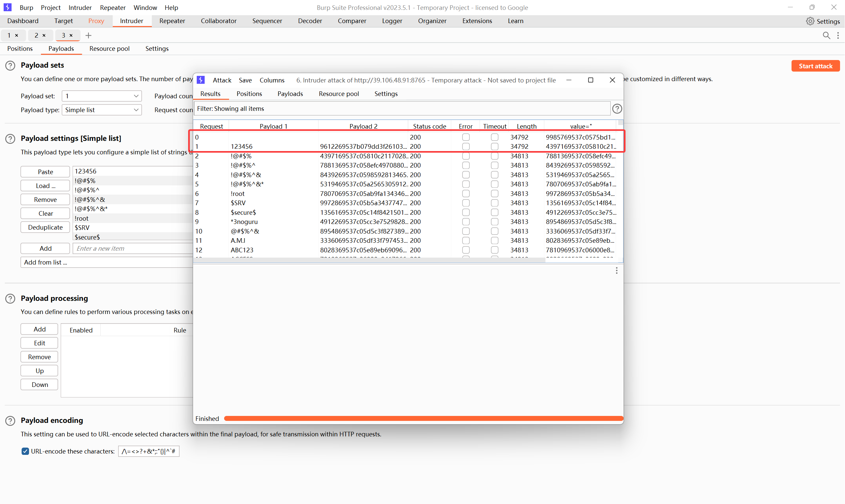Click the results filter help icon
The height and width of the screenshot is (504, 845).
tap(617, 109)
